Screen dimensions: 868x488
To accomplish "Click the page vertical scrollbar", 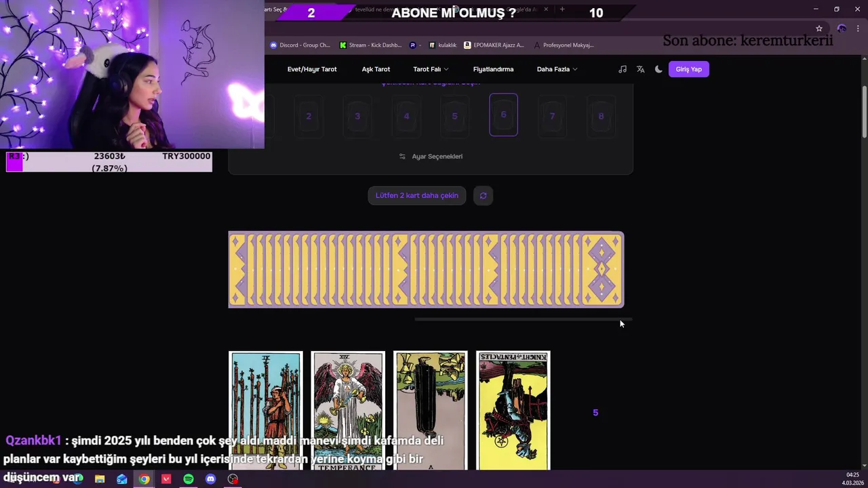I will pyautogui.click(x=864, y=112).
